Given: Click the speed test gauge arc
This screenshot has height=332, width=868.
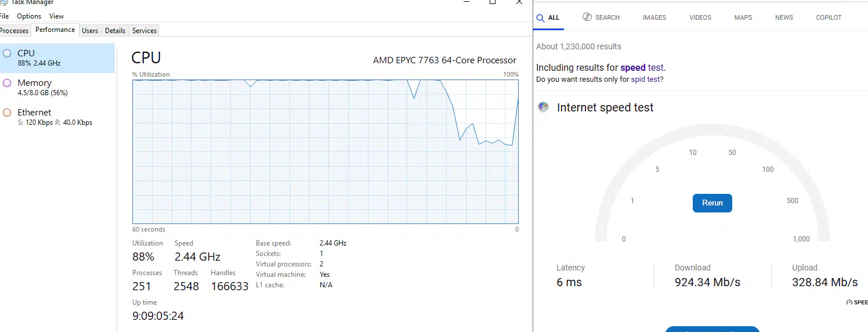Looking at the screenshot, I should [603, 192].
